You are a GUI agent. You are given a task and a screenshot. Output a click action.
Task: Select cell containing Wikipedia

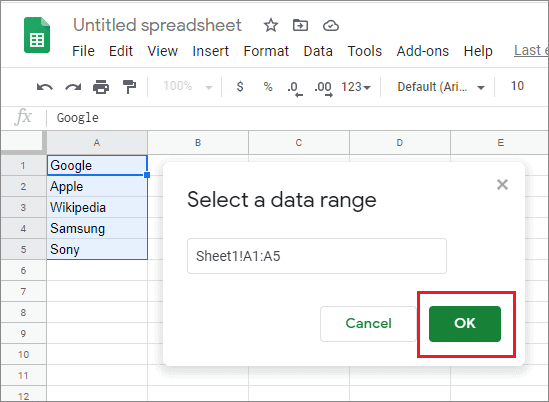click(97, 207)
